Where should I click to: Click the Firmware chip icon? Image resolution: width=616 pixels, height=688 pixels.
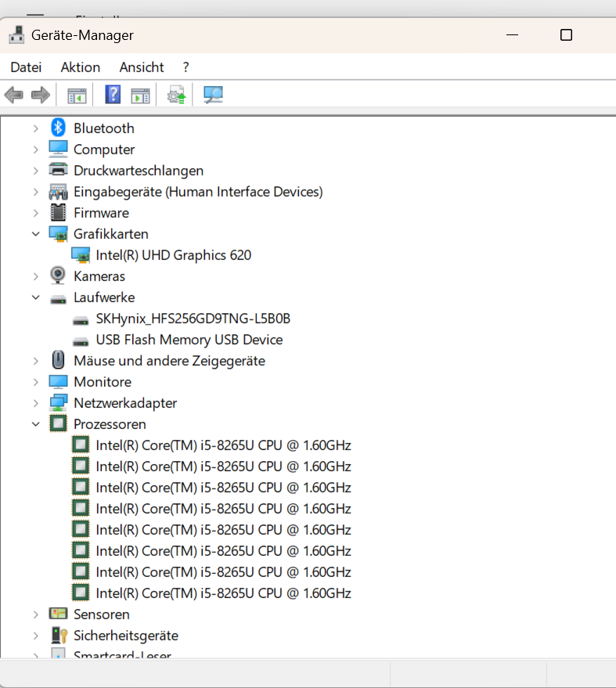coord(58,212)
